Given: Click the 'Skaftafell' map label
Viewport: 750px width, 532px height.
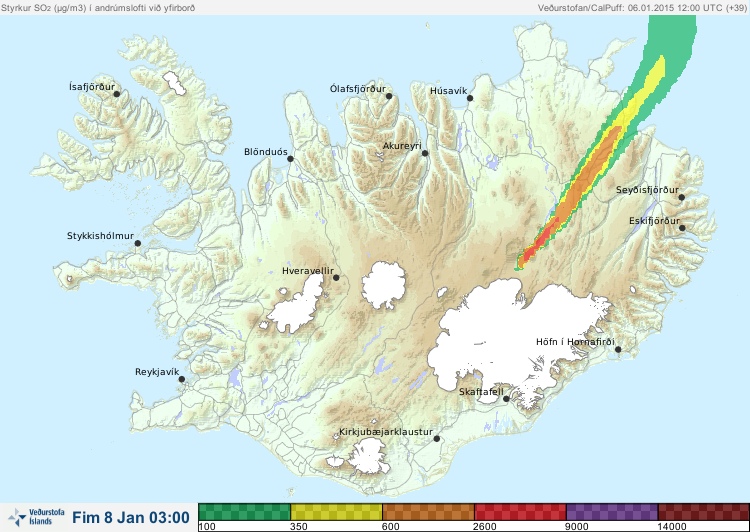Looking at the screenshot, I should click(x=481, y=392).
